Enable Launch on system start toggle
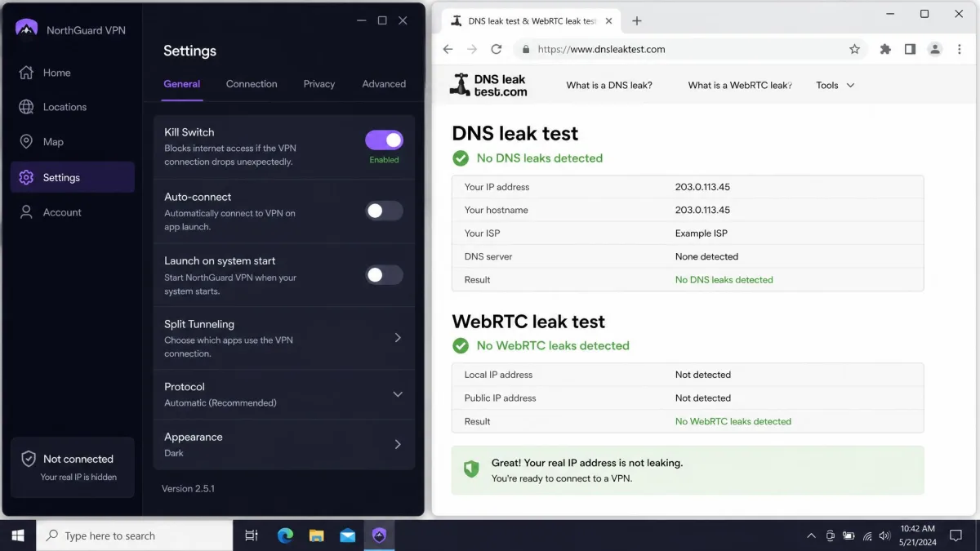The image size is (980, 551). point(384,275)
